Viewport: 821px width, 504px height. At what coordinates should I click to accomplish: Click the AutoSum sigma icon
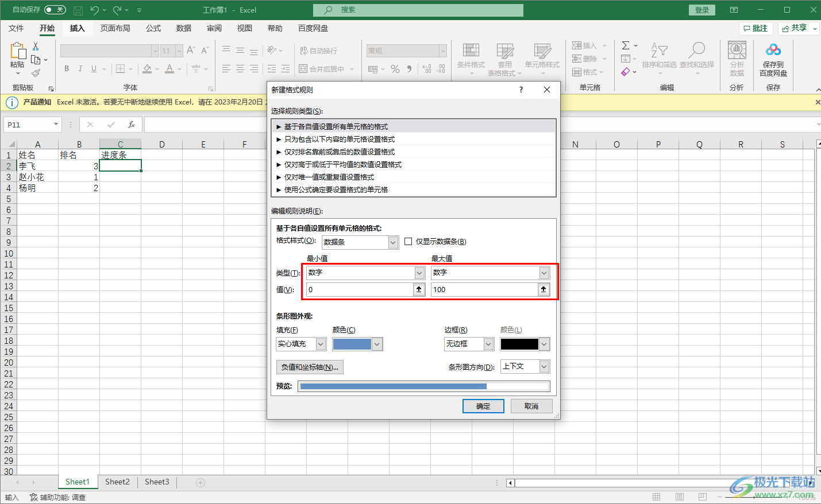pos(626,45)
